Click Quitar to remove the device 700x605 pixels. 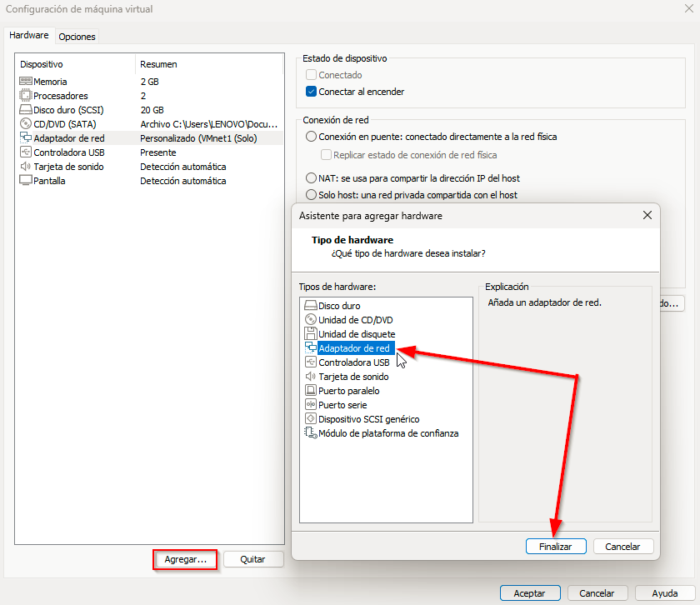point(252,560)
